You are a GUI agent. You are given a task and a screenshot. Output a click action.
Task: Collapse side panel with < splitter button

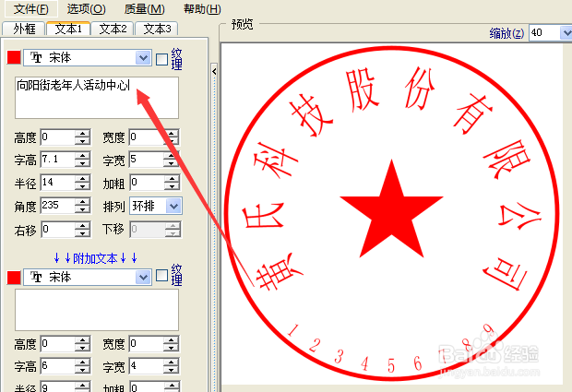click(x=214, y=71)
